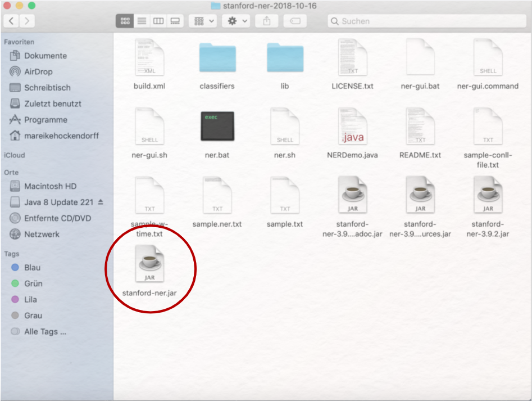532x401 pixels.
Task: Select the sample.txt file icon
Action: pyautogui.click(x=285, y=195)
